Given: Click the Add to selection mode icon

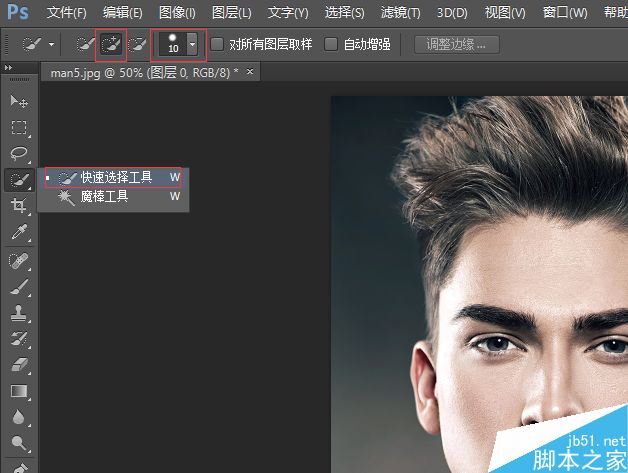Looking at the screenshot, I should tap(111, 44).
